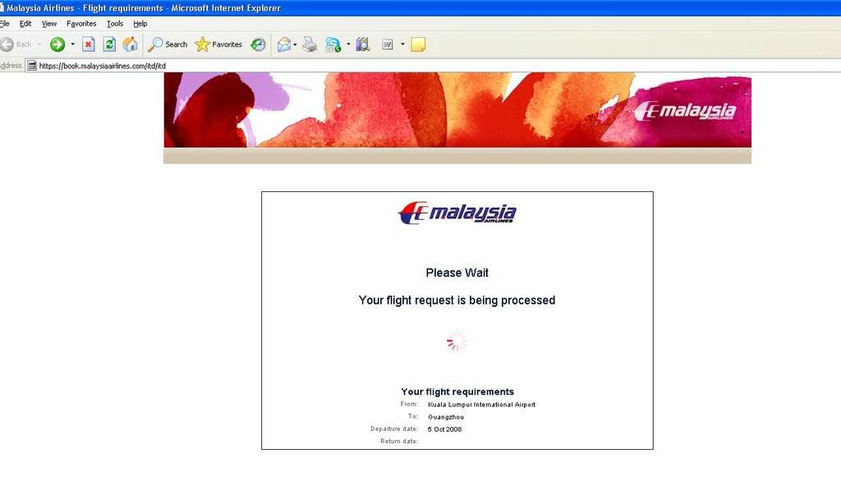This screenshot has width=841, height=504.
Task: Open the Forward button history dropdown
Action: pyautogui.click(x=72, y=44)
